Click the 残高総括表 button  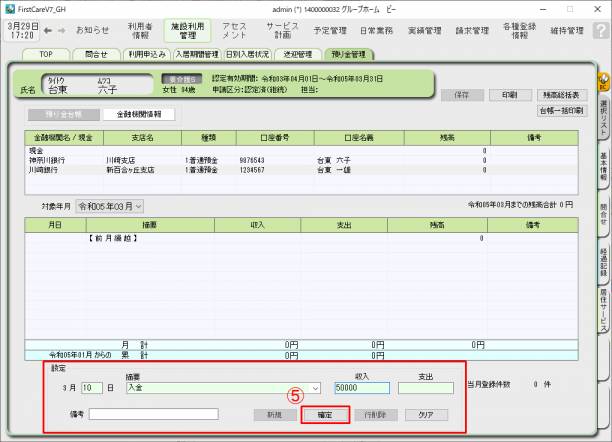560,94
